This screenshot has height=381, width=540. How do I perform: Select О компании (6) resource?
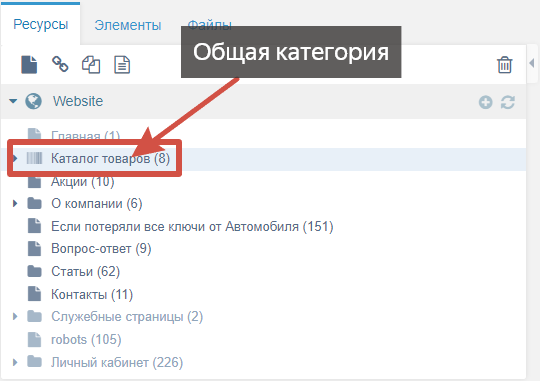pyautogui.click(x=97, y=204)
